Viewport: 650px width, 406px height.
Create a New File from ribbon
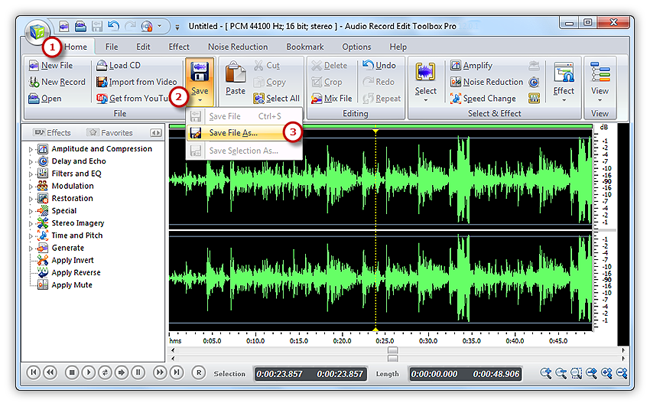(x=51, y=66)
